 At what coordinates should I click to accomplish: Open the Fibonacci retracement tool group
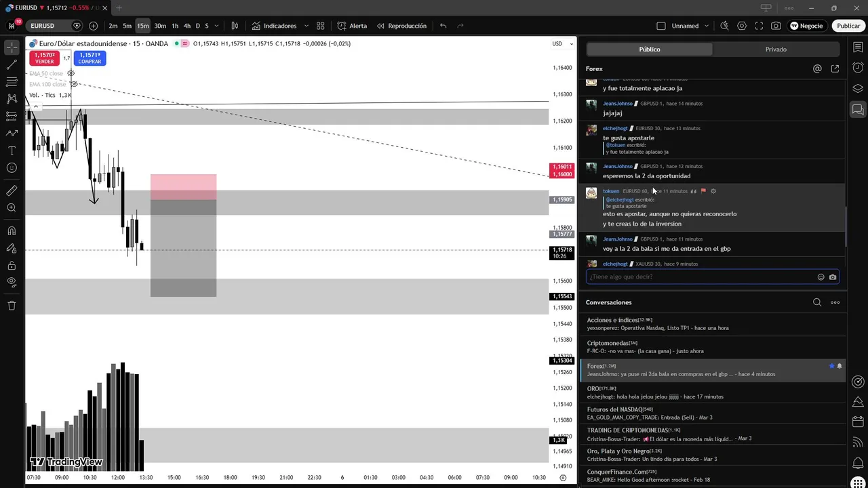pos(12,82)
